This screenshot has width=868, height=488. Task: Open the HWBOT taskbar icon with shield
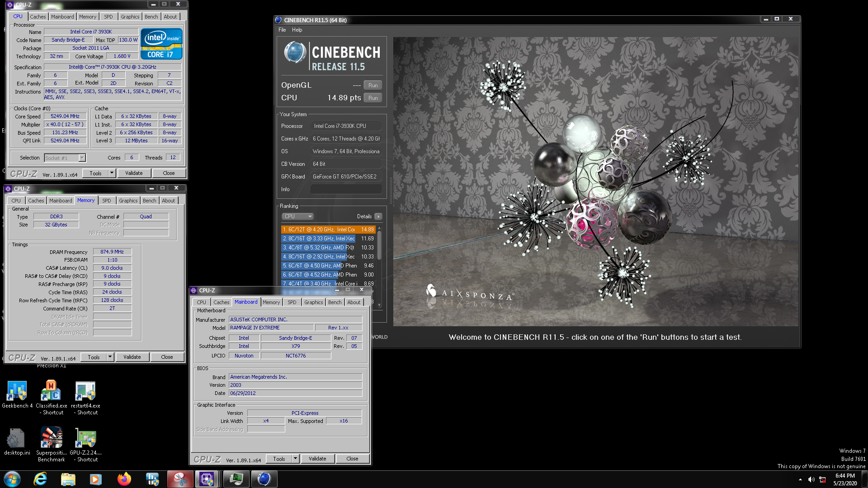pyautogui.click(x=152, y=479)
